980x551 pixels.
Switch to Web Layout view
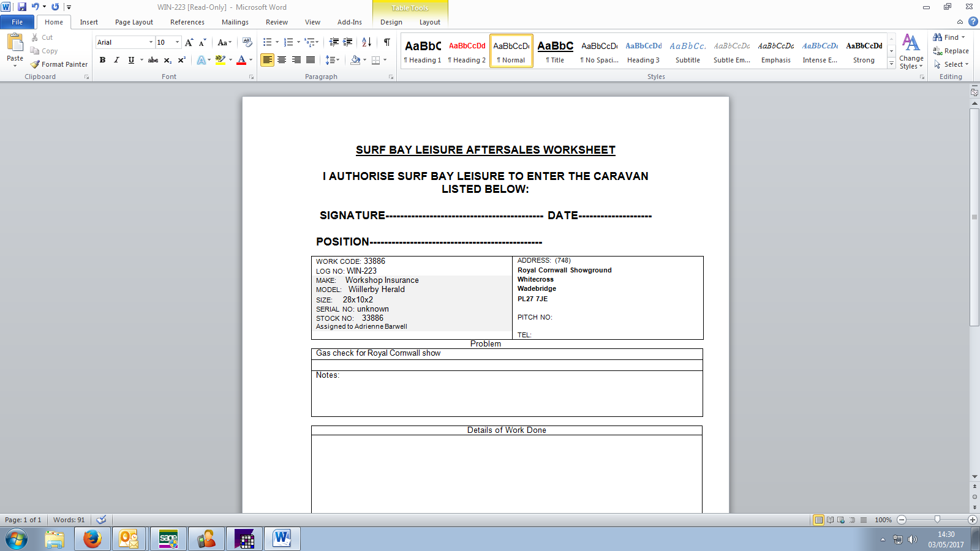pyautogui.click(x=841, y=520)
